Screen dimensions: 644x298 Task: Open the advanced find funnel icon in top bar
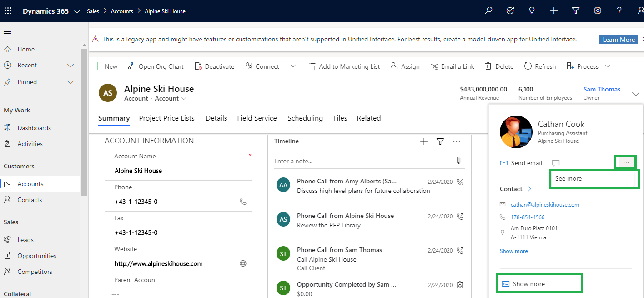point(576,11)
